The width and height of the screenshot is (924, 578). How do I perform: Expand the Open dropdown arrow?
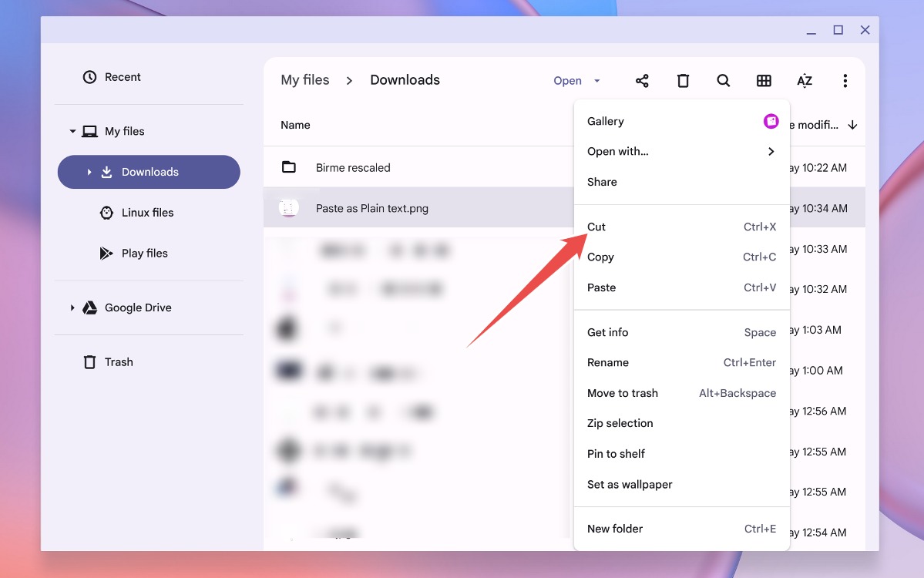click(x=596, y=80)
